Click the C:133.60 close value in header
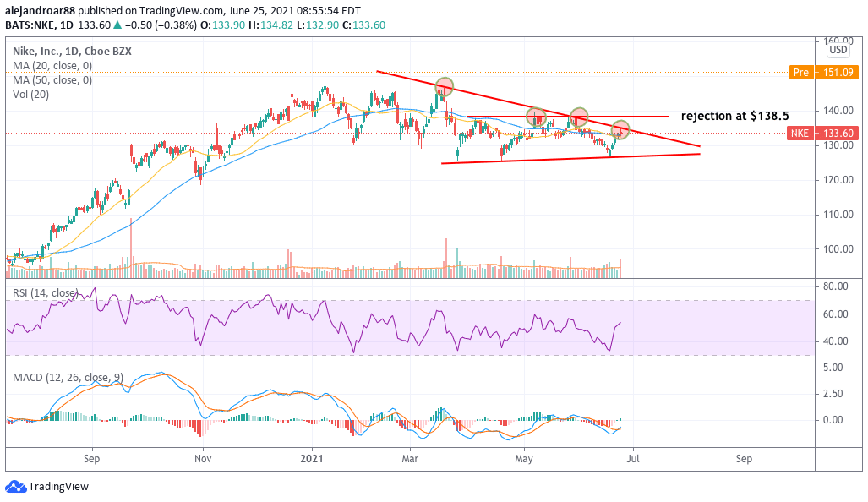This screenshot has width=868, height=502. pyautogui.click(x=363, y=25)
